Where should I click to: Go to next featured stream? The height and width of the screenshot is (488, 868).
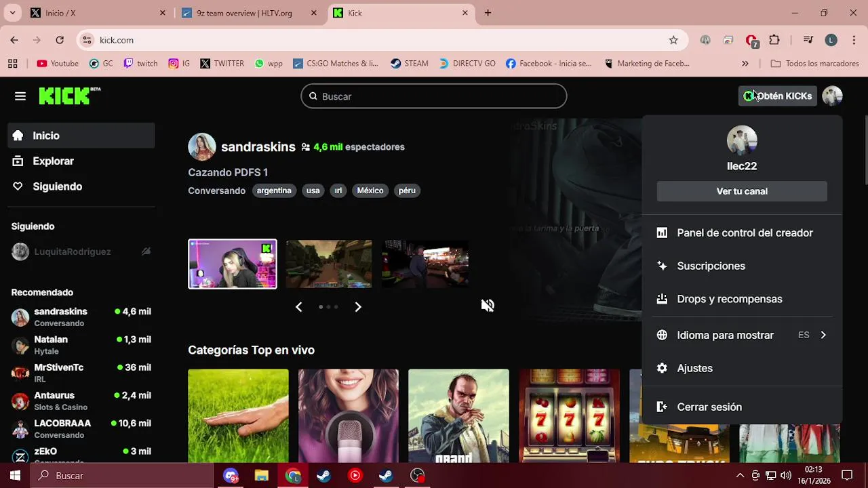click(358, 307)
